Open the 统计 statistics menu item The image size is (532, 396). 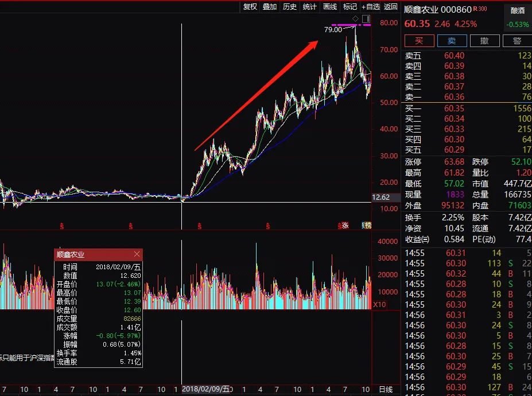[309, 7]
